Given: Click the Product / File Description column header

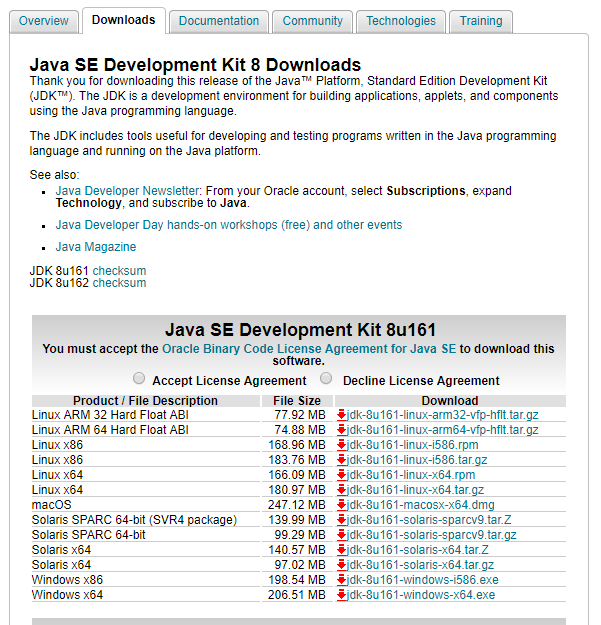Looking at the screenshot, I should [x=146, y=401].
